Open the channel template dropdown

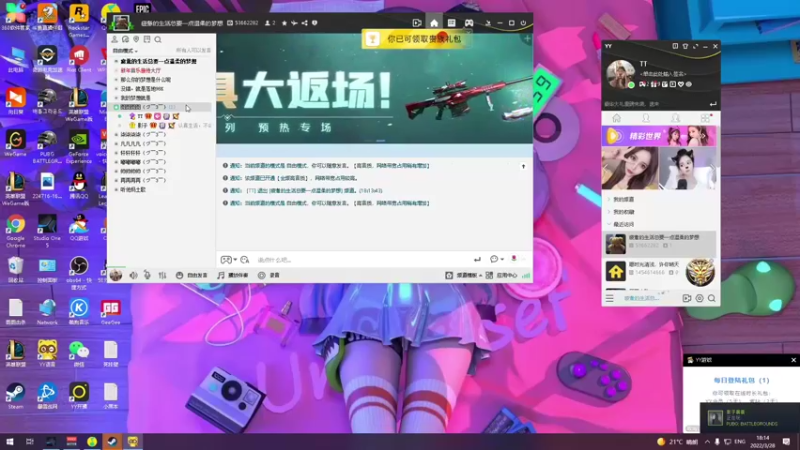[464, 276]
